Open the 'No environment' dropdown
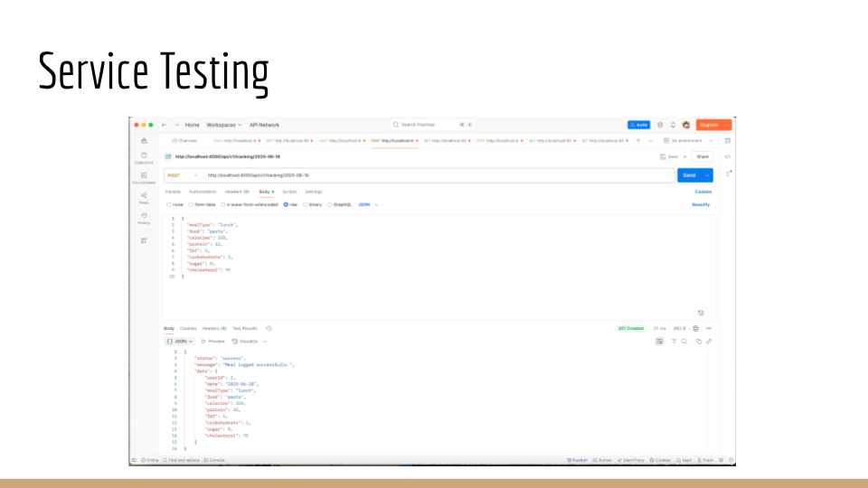The height and width of the screenshot is (488, 868). coord(689,141)
